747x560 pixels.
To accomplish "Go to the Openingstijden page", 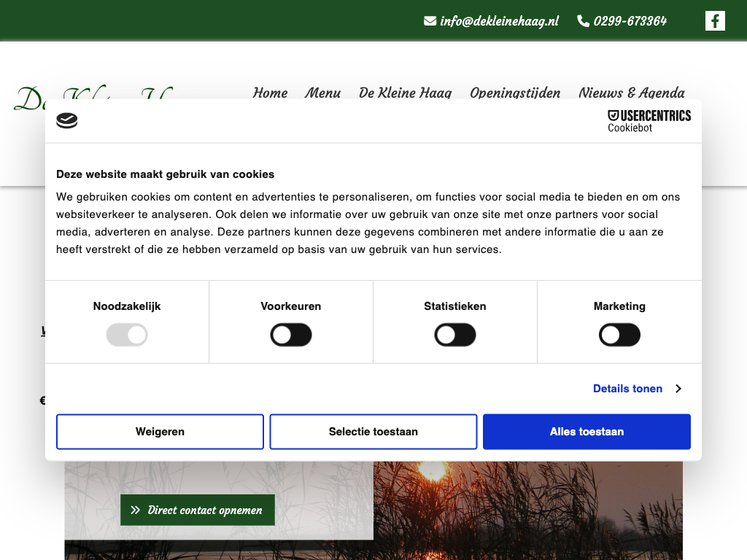I will click(515, 93).
